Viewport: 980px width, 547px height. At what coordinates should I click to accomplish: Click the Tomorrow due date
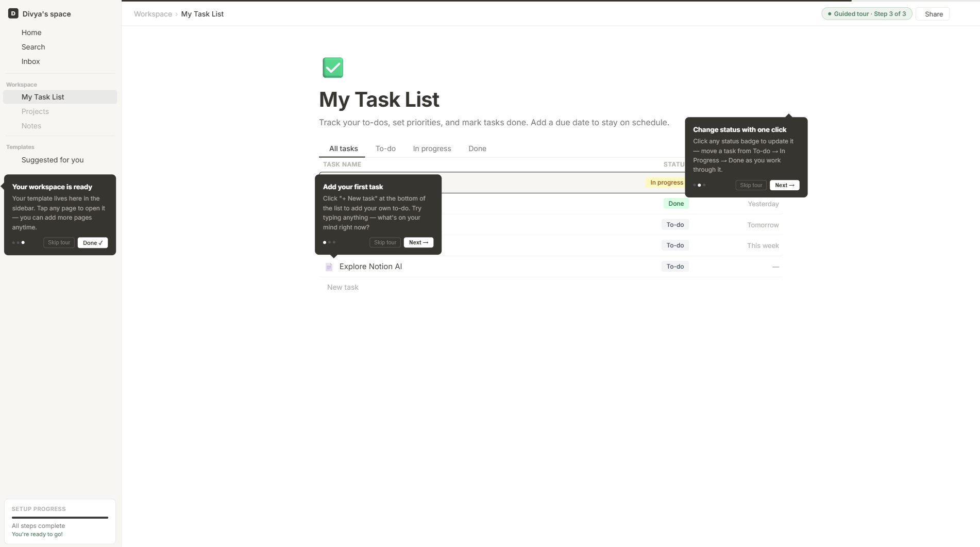[x=763, y=225]
